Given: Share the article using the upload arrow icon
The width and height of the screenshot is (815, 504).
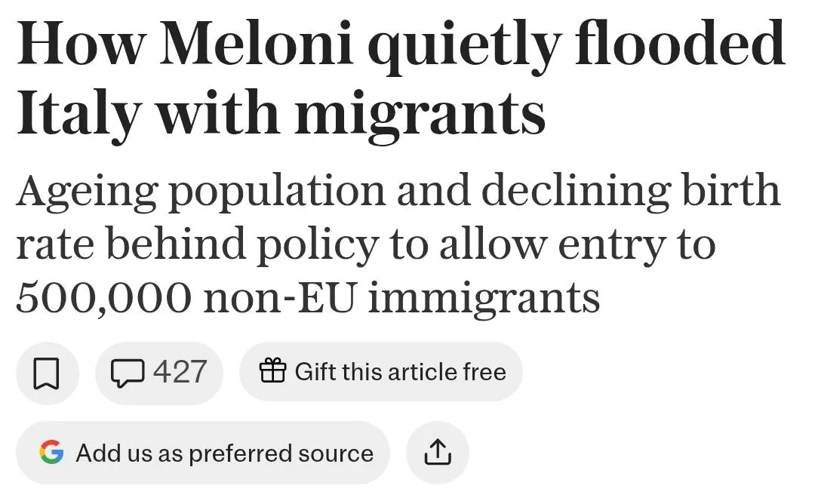Looking at the screenshot, I should point(438,453).
